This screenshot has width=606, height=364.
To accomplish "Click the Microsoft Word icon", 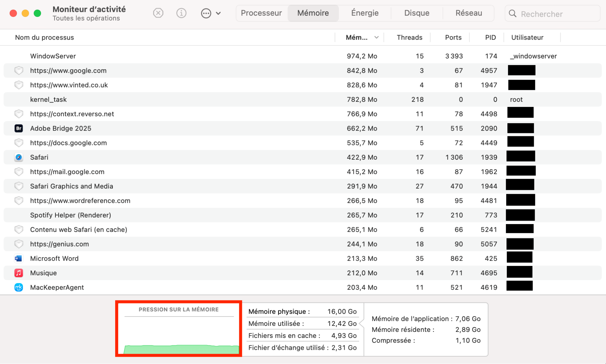I will pyautogui.click(x=19, y=258).
